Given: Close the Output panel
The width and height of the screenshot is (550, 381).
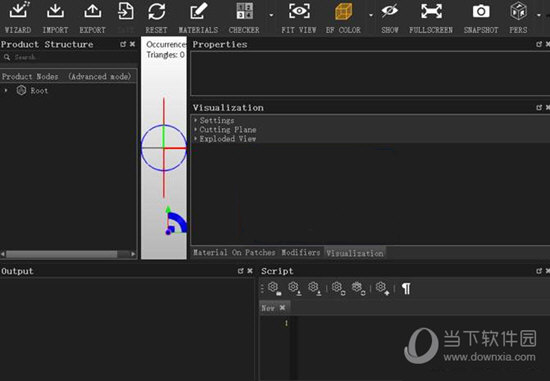Looking at the screenshot, I should [x=250, y=271].
